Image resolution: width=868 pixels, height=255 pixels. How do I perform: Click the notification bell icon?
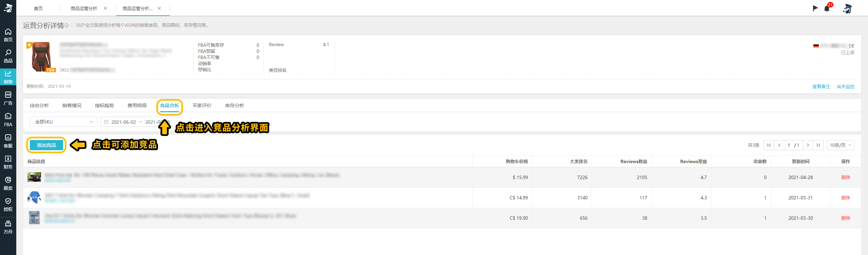point(827,8)
